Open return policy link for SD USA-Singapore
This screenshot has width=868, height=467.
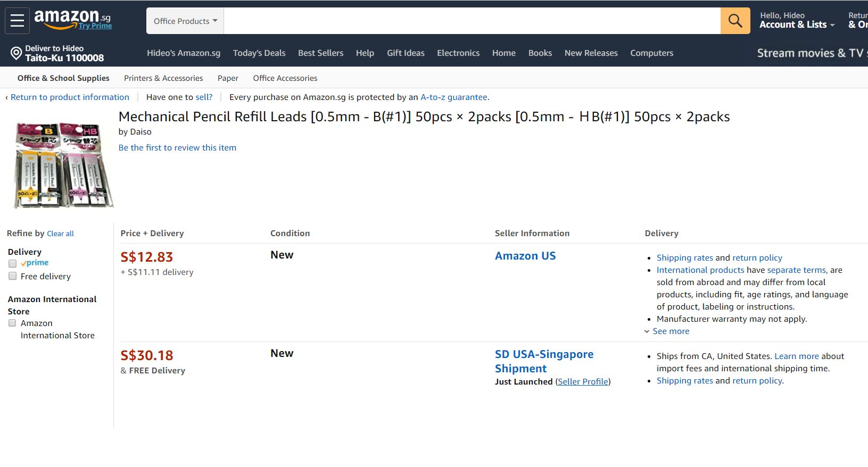757,381
